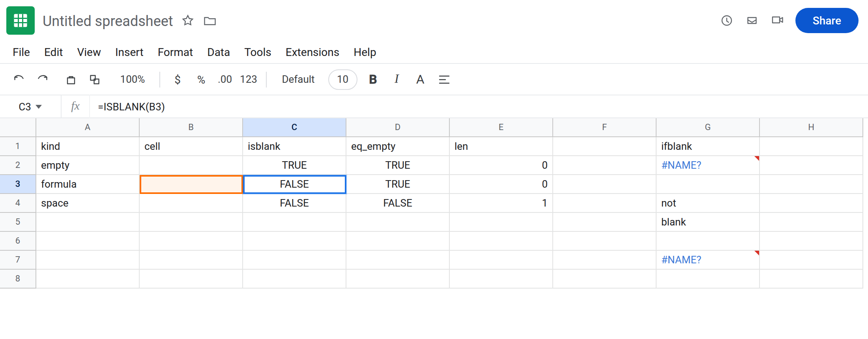Select the first #NAME? cell in row 2
The height and width of the screenshot is (339, 868).
coord(708,165)
